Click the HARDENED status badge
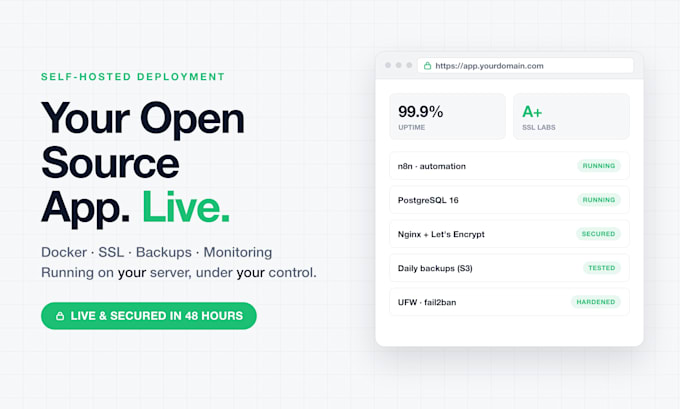This screenshot has height=409, width=680. click(595, 302)
